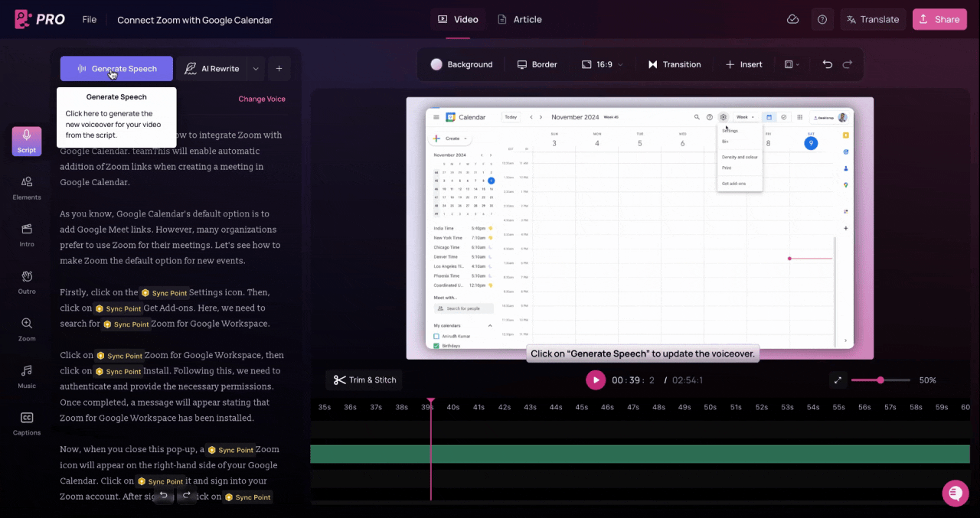This screenshot has height=518, width=980.
Task: Open the help question mark icon
Action: pyautogui.click(x=822, y=19)
